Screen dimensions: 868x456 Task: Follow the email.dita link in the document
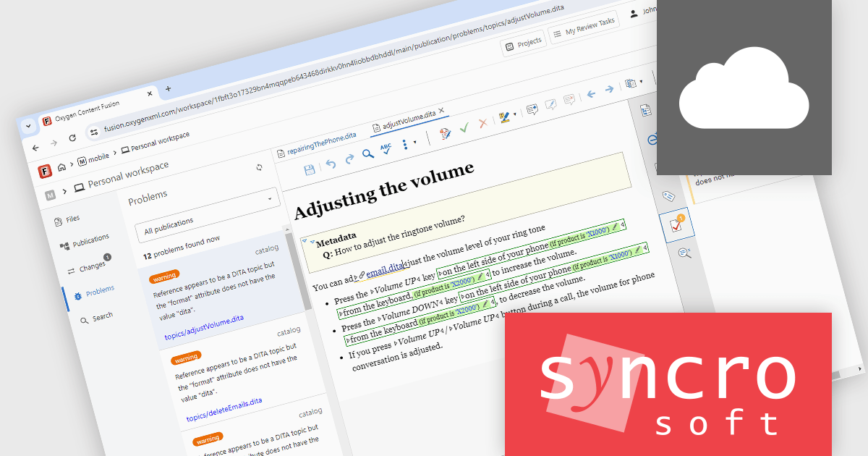(384, 271)
